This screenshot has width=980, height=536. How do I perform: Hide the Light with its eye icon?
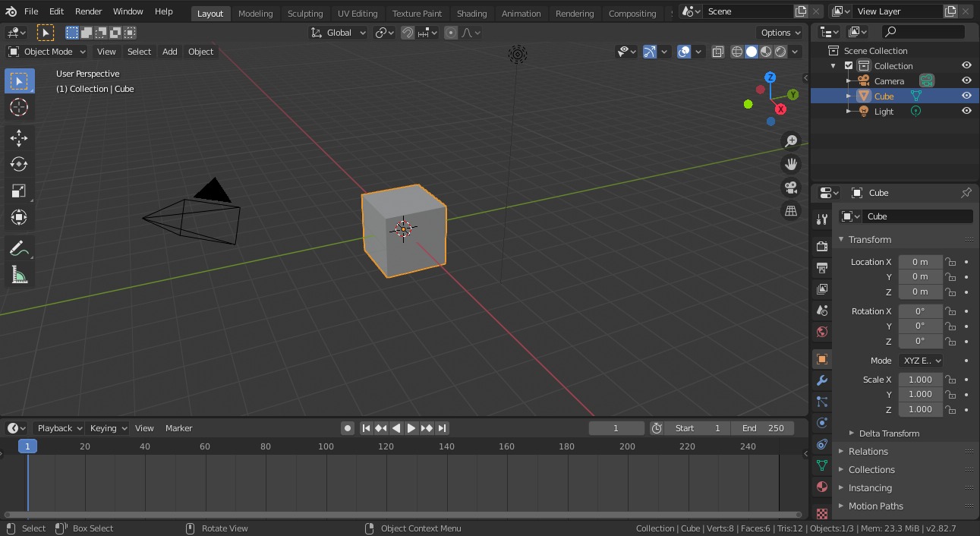(x=966, y=111)
